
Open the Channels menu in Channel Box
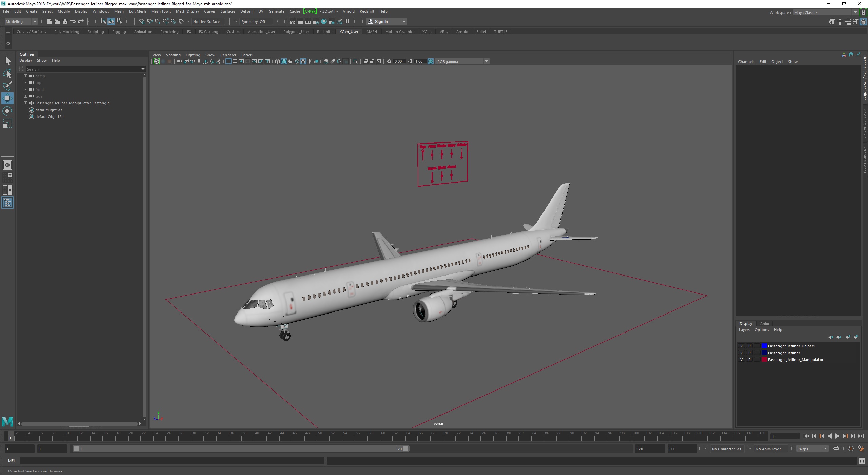[746, 62]
